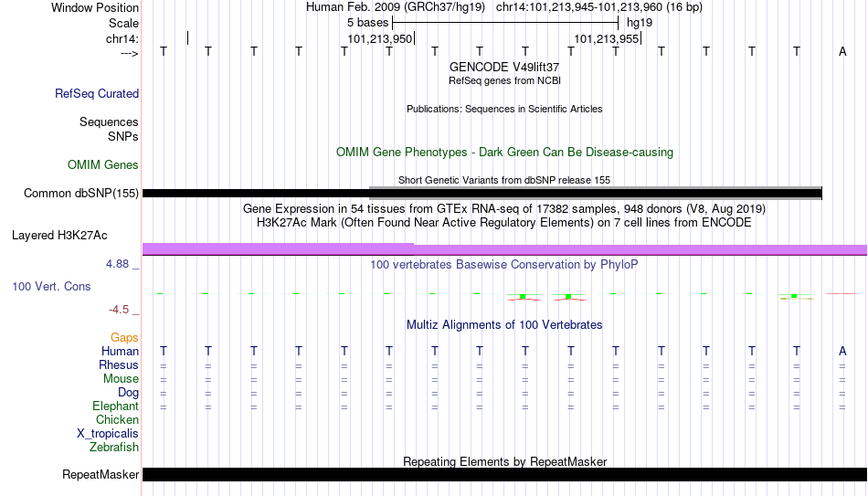868x496 pixels.
Task: Click the 4.88 PhyloP upper scale value
Action: pos(117,264)
